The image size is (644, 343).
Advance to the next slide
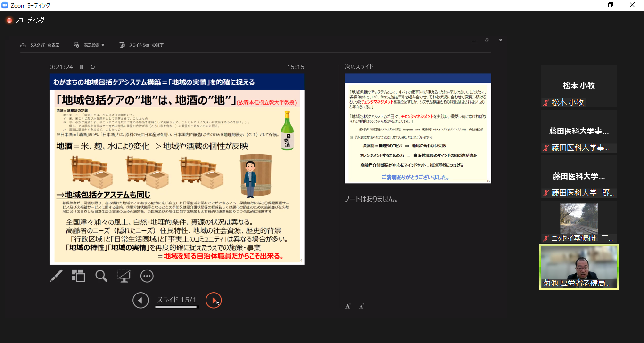tap(214, 300)
